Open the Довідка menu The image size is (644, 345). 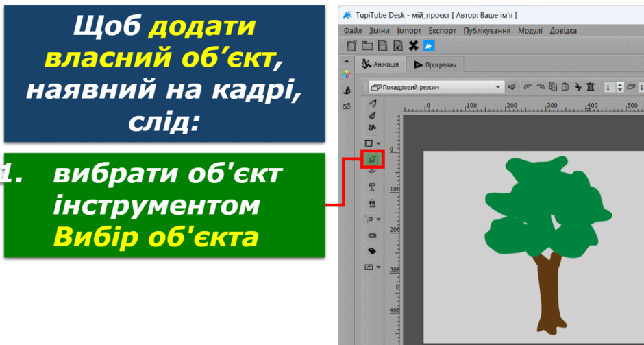coord(563,31)
